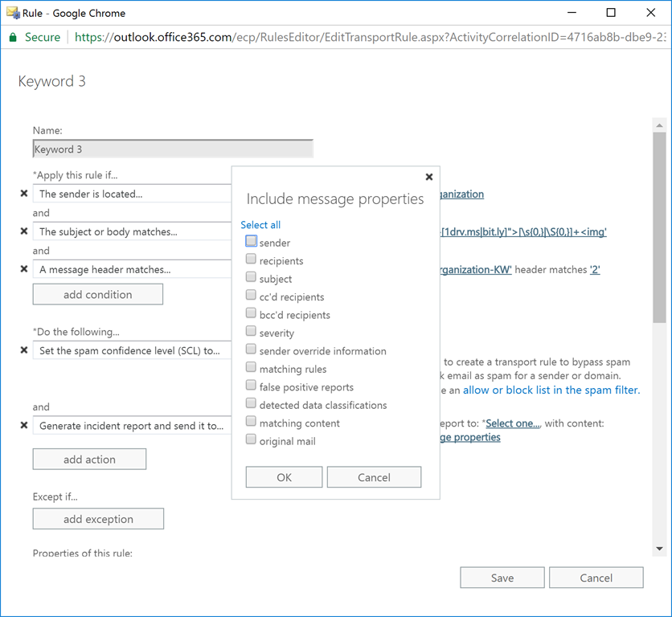Tick the original mail checkbox
This screenshot has width=672, height=617.
pyautogui.click(x=252, y=440)
